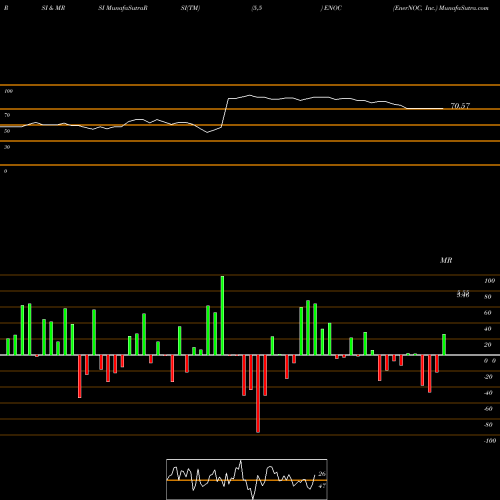Click the MR axis label -80

pyautogui.click(x=488, y=425)
